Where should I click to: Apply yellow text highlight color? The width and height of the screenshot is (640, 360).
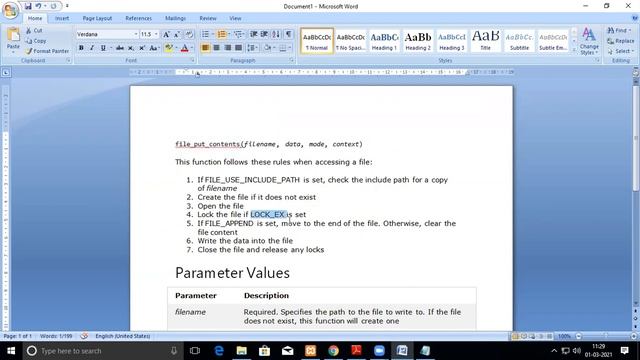pos(168,48)
